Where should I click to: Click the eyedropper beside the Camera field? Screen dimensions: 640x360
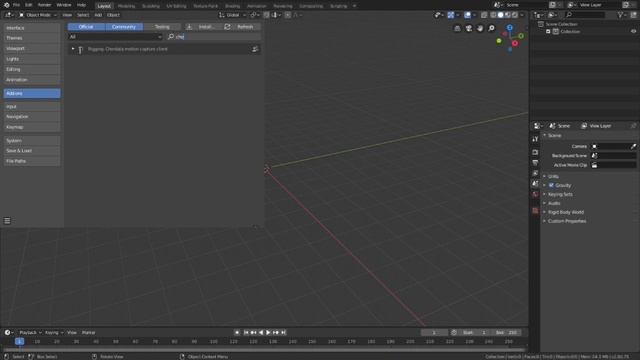pos(633,147)
